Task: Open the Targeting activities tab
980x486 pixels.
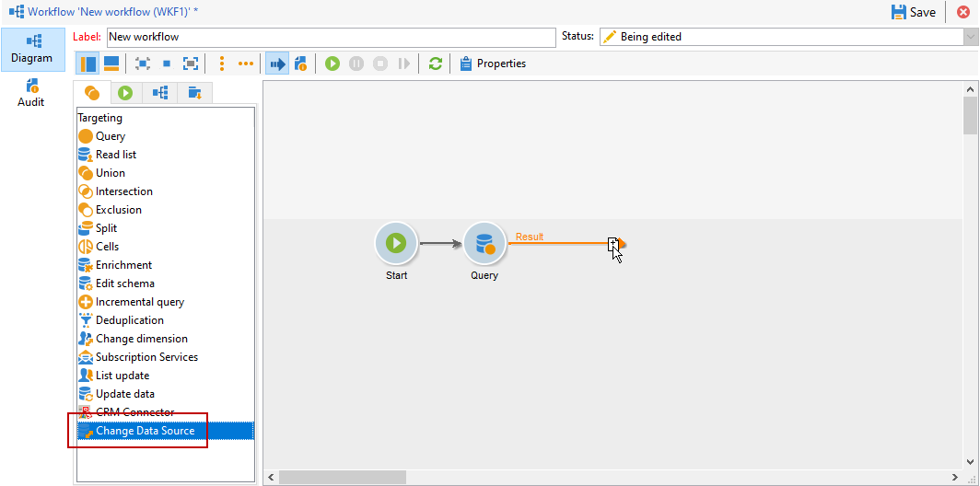Action: [92, 93]
